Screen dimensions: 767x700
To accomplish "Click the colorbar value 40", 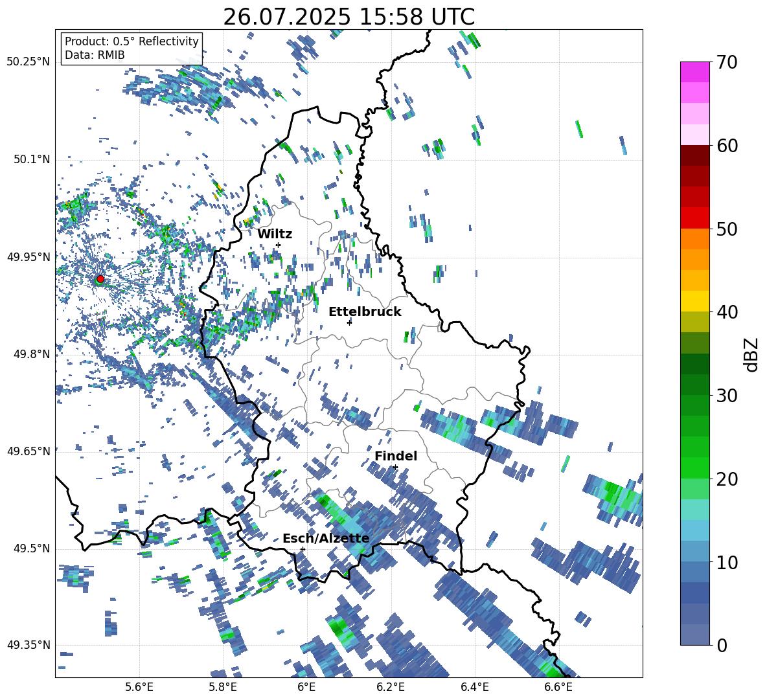I will (x=727, y=312).
